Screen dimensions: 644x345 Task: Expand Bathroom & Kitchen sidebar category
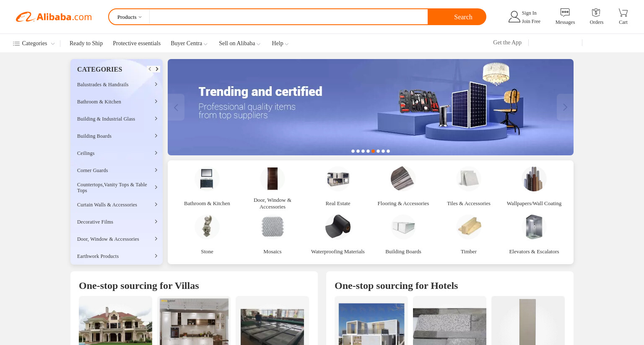click(117, 102)
